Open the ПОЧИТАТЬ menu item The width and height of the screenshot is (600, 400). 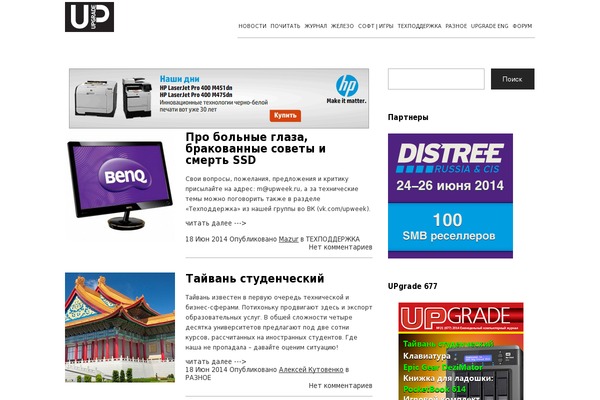(285, 26)
